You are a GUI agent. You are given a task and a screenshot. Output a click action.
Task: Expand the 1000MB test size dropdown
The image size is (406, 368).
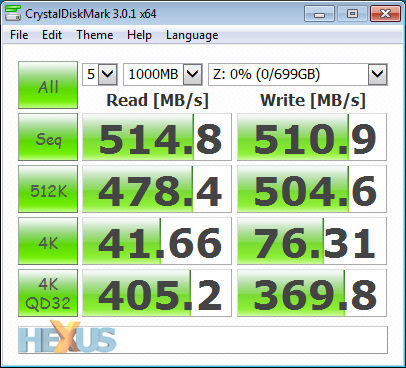pyautogui.click(x=163, y=74)
